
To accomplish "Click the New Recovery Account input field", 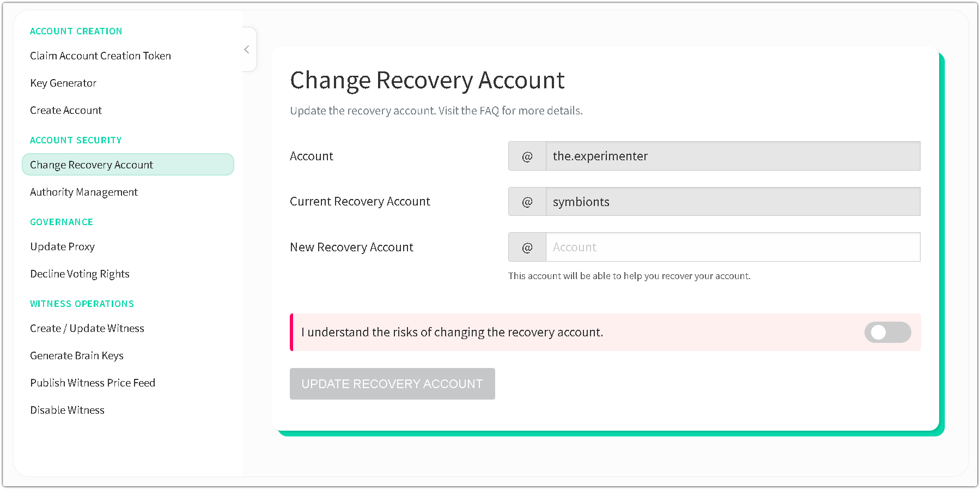I will point(732,247).
